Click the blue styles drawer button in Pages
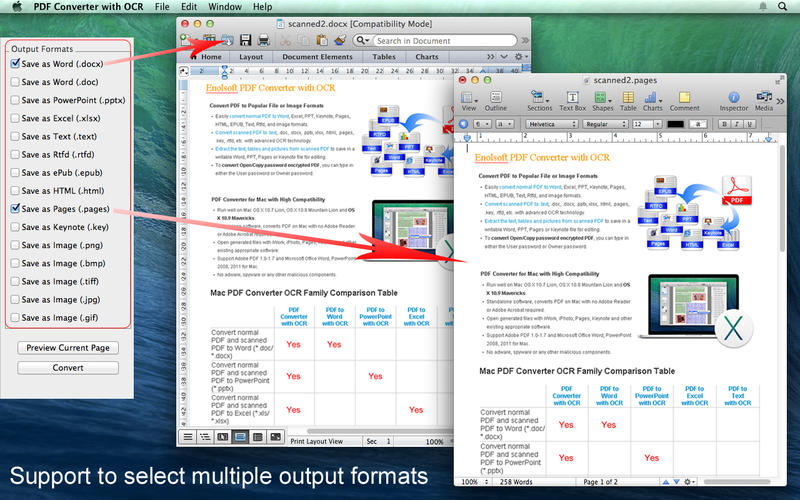The height and width of the screenshot is (500, 800). pyautogui.click(x=463, y=124)
